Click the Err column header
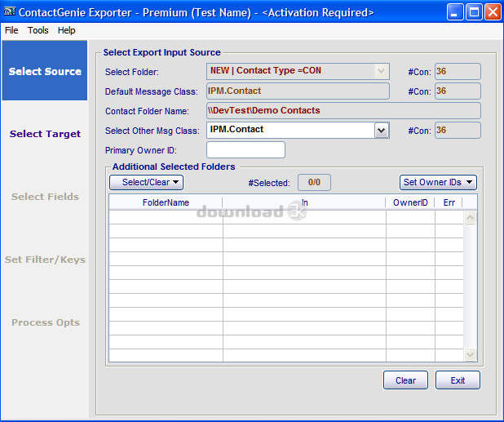Image resolution: width=504 pixels, height=422 pixels. click(x=449, y=202)
